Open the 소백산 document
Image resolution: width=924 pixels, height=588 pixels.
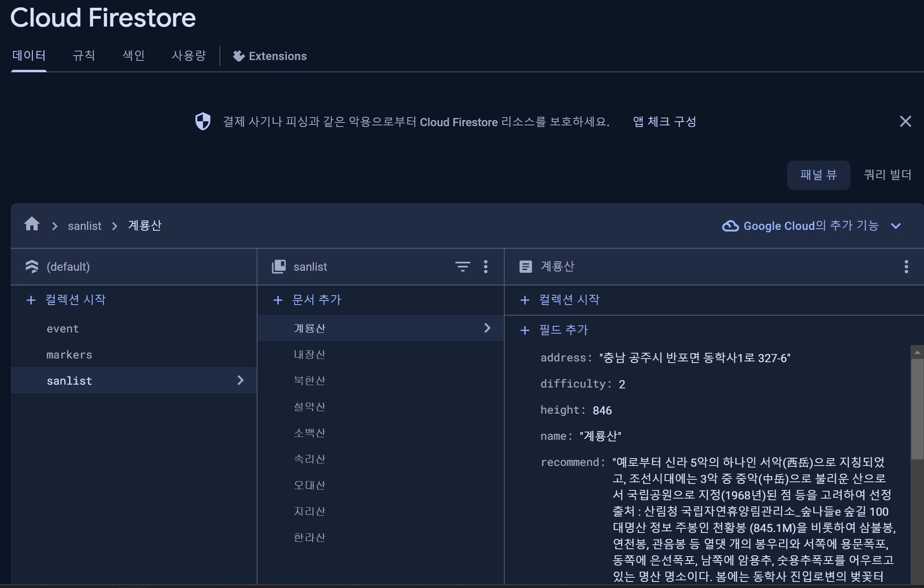[x=380, y=432]
